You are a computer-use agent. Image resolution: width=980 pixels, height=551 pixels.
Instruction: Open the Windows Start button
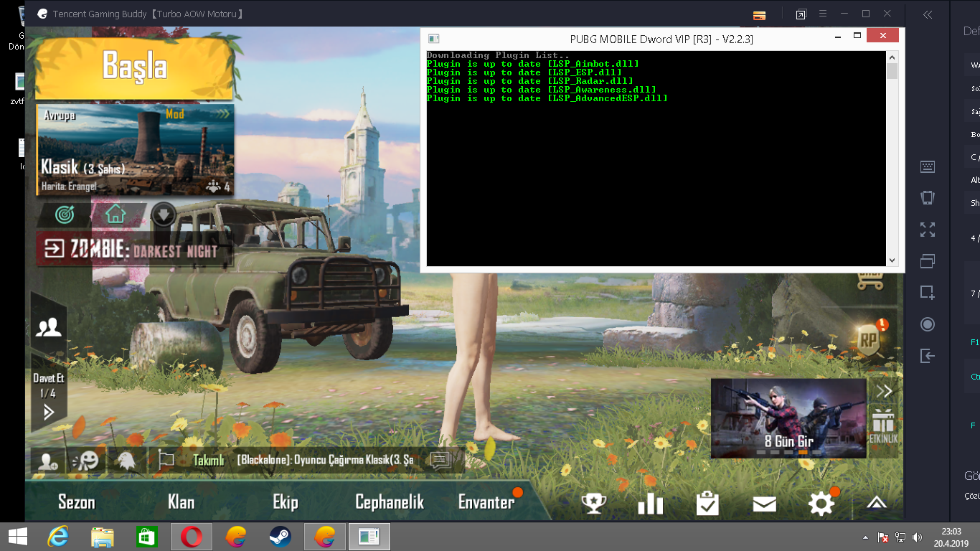(17, 537)
